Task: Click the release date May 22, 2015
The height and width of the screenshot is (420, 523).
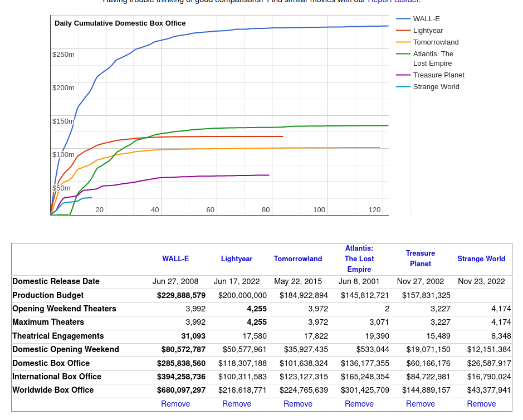Action: click(298, 281)
